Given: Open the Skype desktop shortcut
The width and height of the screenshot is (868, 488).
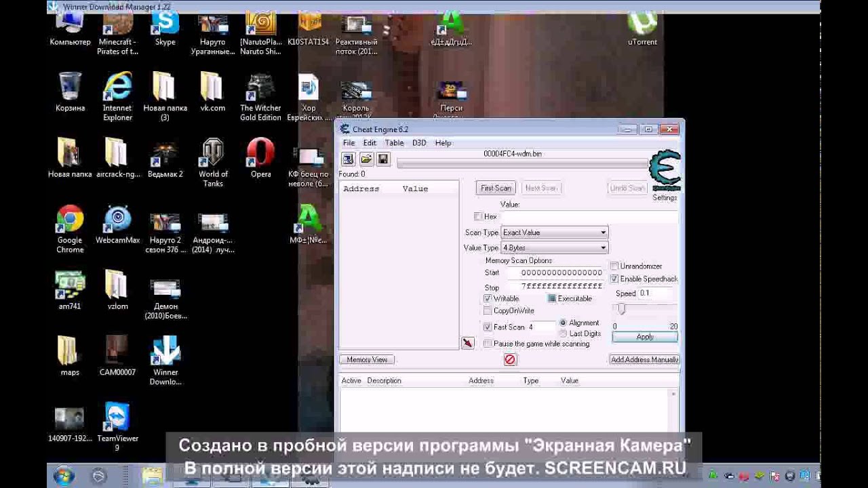Looking at the screenshot, I should pyautogui.click(x=165, y=28).
